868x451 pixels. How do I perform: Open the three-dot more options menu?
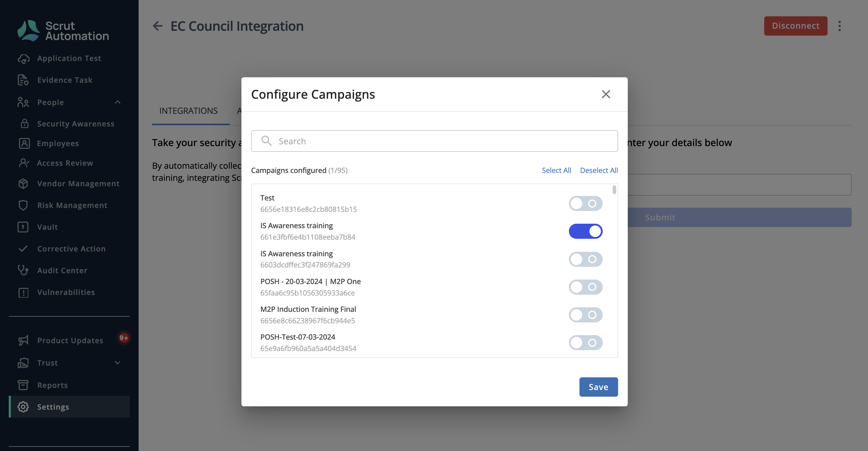[839, 26]
